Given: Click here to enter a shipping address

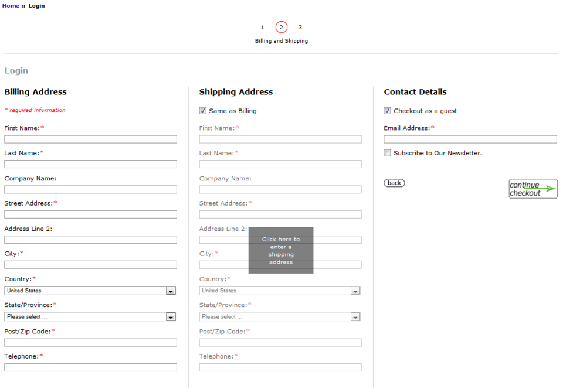Looking at the screenshot, I should coord(281,250).
